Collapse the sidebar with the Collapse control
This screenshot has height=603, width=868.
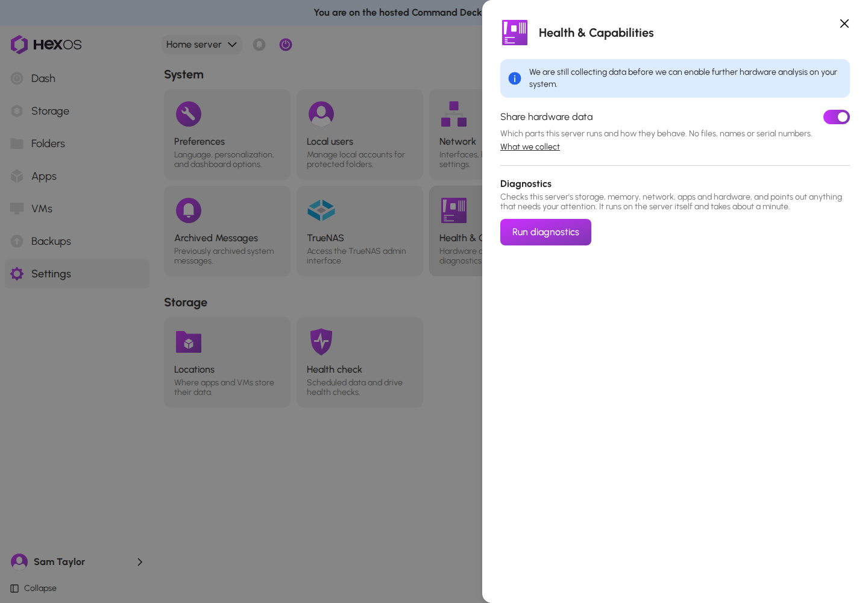click(x=34, y=589)
